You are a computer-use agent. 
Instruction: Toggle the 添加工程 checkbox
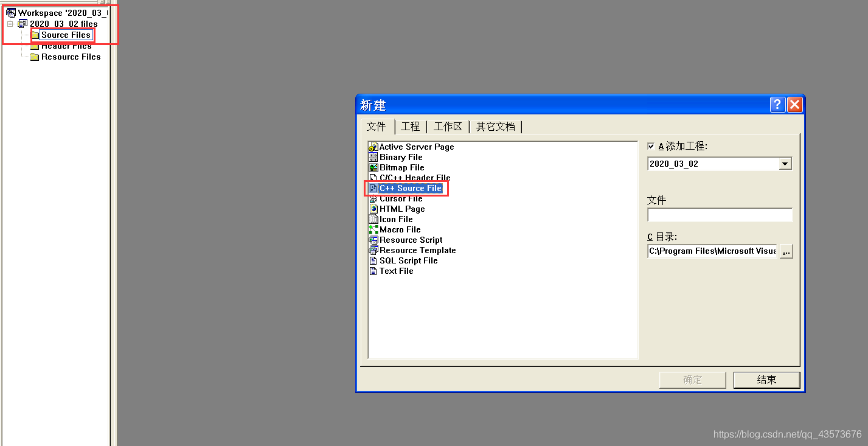[651, 147]
